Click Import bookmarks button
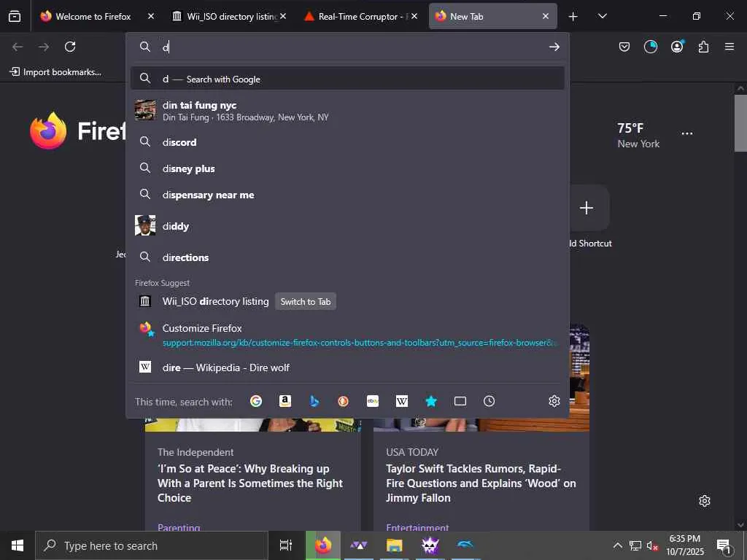Image resolution: width=747 pixels, height=560 pixels. click(x=55, y=72)
